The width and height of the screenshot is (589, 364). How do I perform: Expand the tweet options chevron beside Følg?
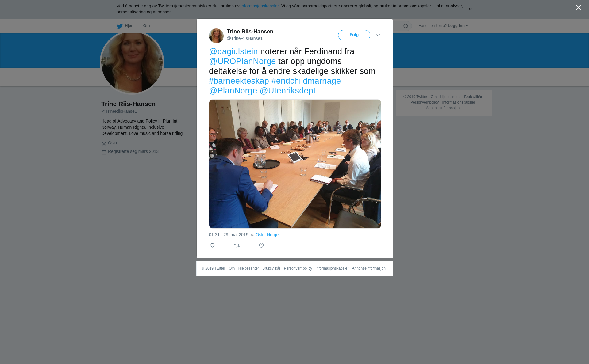(378, 35)
